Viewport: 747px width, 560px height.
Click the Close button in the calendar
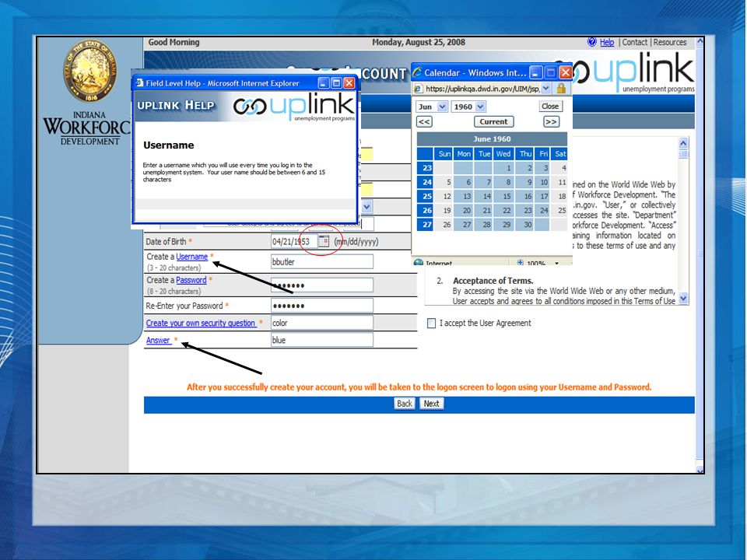coord(550,107)
